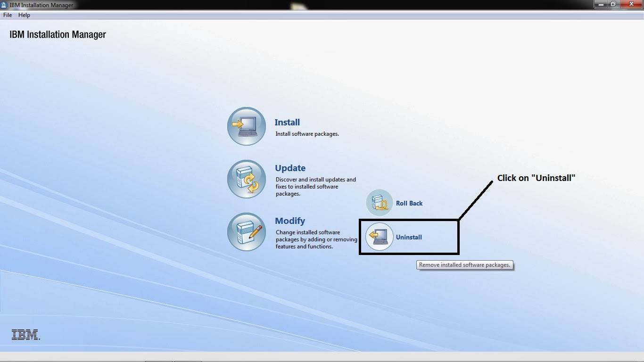
Task: Click the Installation Manager icon in the title bar
Action: point(5,5)
